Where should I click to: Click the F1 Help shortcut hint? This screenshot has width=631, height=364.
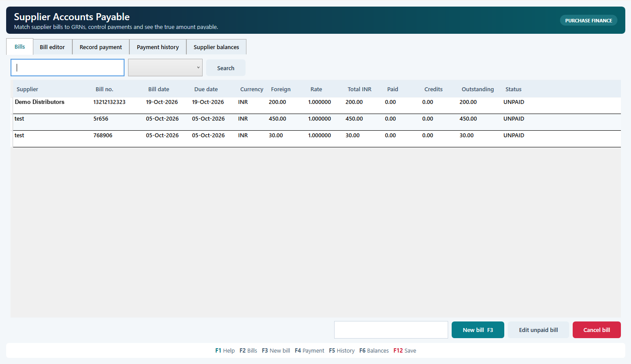point(225,350)
